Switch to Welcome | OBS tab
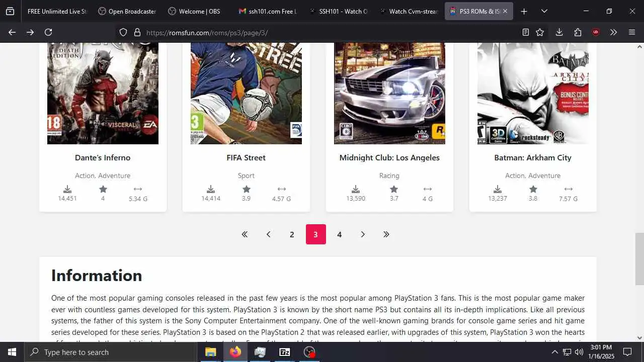 [x=197, y=11]
